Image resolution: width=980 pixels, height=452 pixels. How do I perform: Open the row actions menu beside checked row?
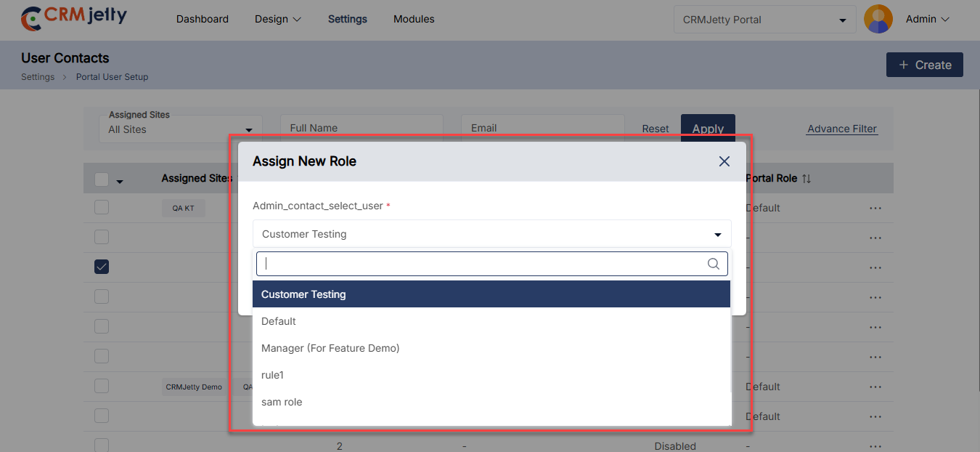(x=875, y=268)
